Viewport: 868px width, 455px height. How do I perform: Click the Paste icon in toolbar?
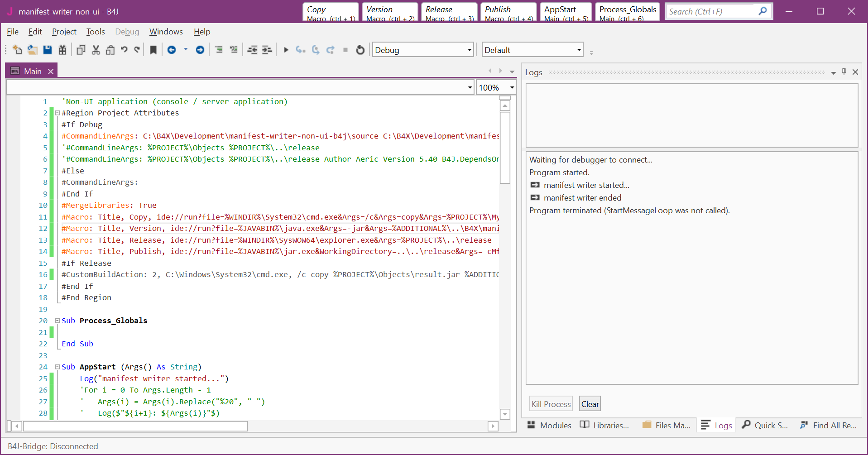tap(110, 50)
